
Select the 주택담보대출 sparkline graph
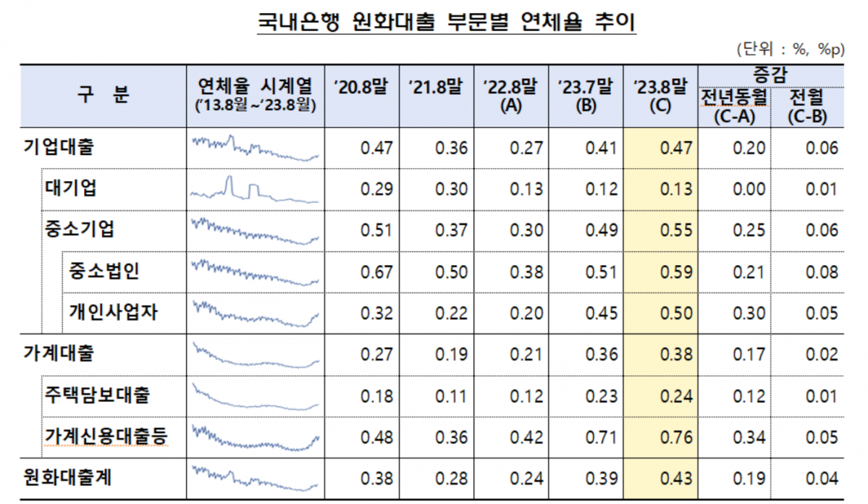pos(256,396)
